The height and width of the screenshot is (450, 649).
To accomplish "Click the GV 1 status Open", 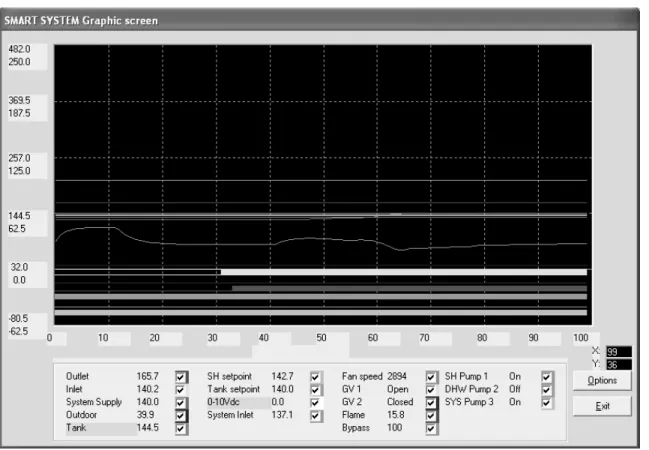I will pos(398,389).
